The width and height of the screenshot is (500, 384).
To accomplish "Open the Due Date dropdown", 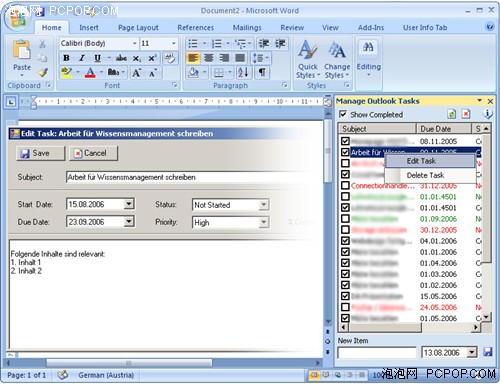I will tap(129, 221).
